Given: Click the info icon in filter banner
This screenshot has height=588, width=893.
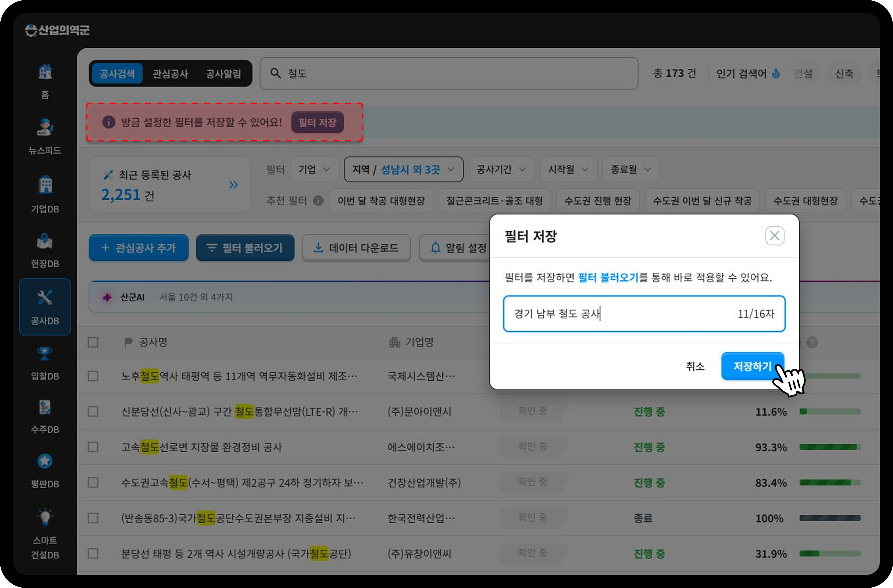Looking at the screenshot, I should point(109,122).
